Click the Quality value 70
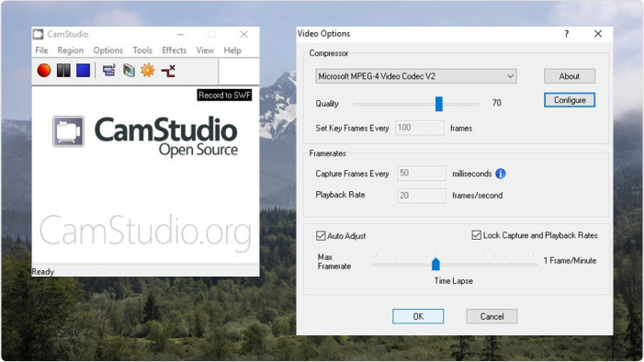 497,103
